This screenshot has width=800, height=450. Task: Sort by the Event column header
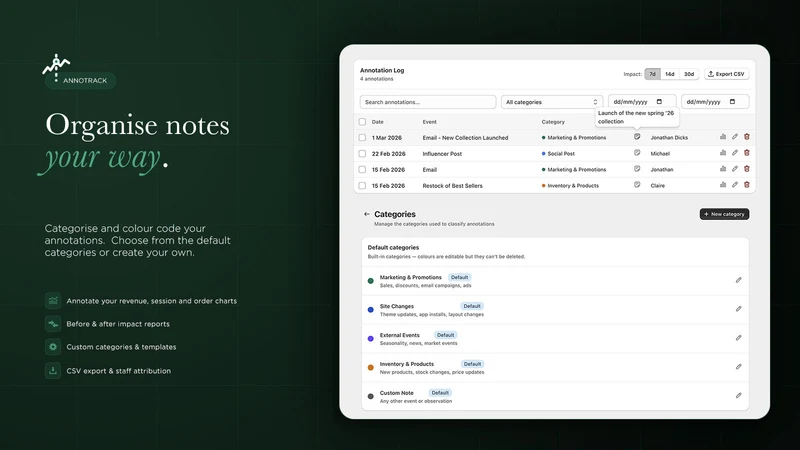(430, 122)
